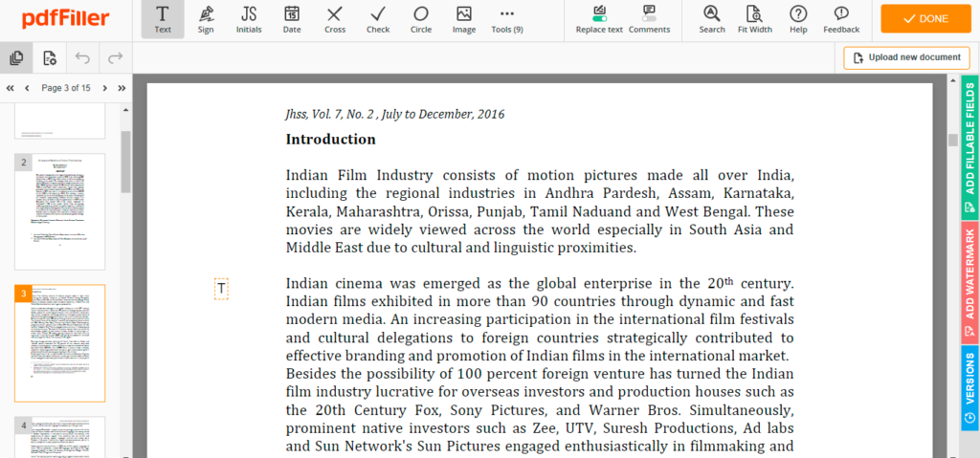Screen dimensions: 980x458
Task: Select the Cross mark tool
Action: [x=335, y=19]
